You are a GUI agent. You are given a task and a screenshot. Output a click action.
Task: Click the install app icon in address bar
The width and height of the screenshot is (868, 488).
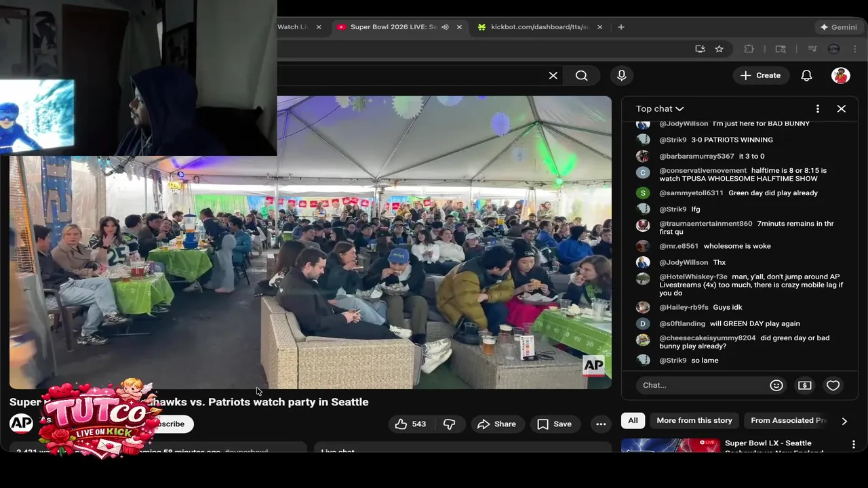(700, 49)
